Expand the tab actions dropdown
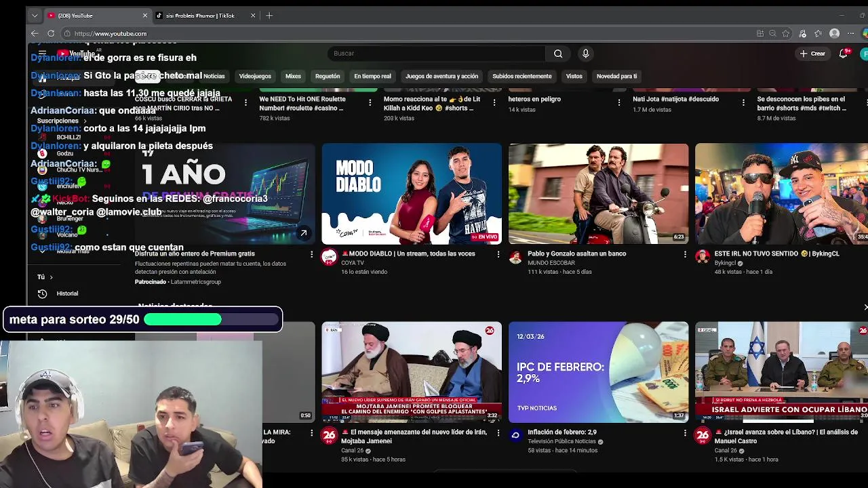 (x=35, y=16)
